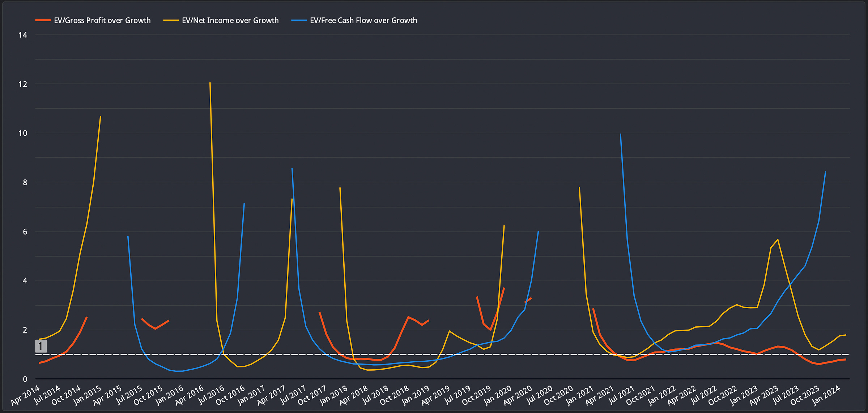Click the 14 y-axis label
This screenshot has width=868, height=413.
pyautogui.click(x=23, y=35)
